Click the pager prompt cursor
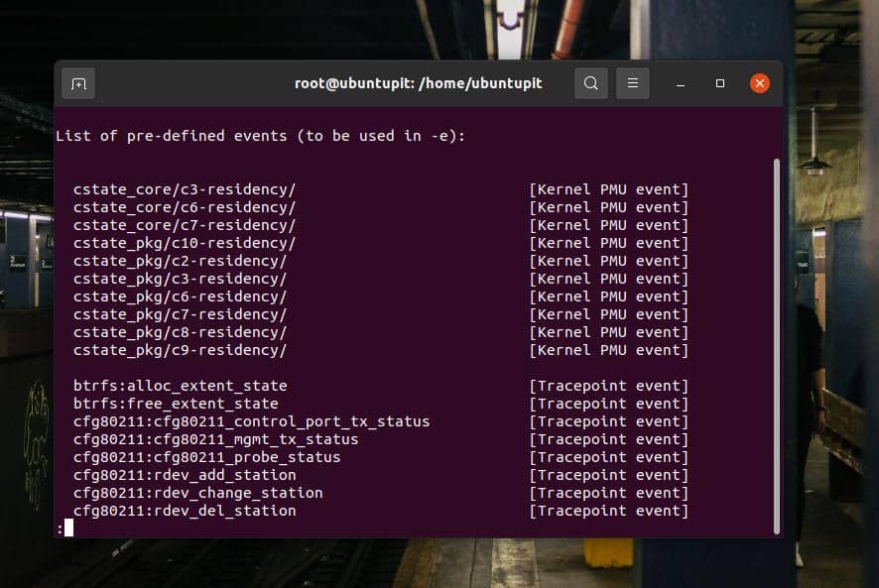The image size is (879, 588). 68,528
